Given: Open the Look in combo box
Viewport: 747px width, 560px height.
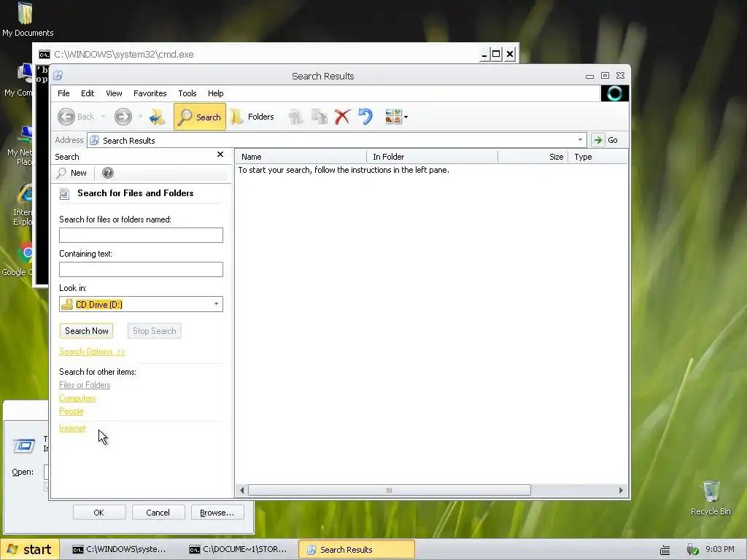Looking at the screenshot, I should click(141, 304).
